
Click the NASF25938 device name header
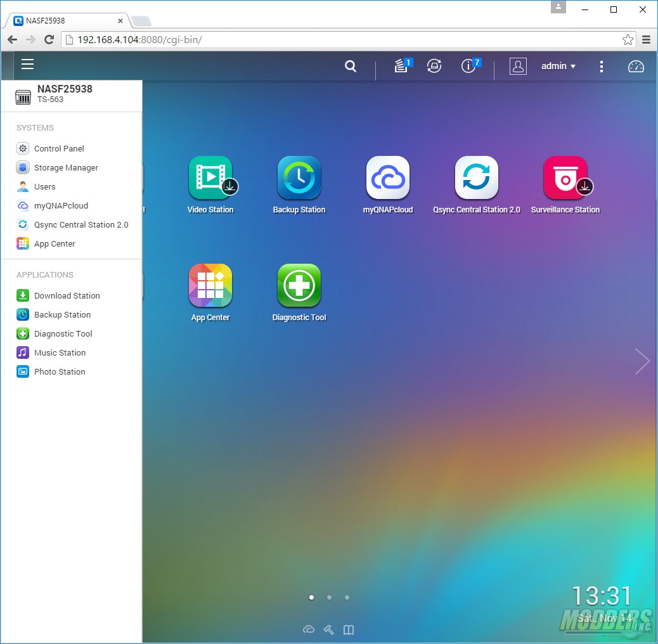(65, 89)
